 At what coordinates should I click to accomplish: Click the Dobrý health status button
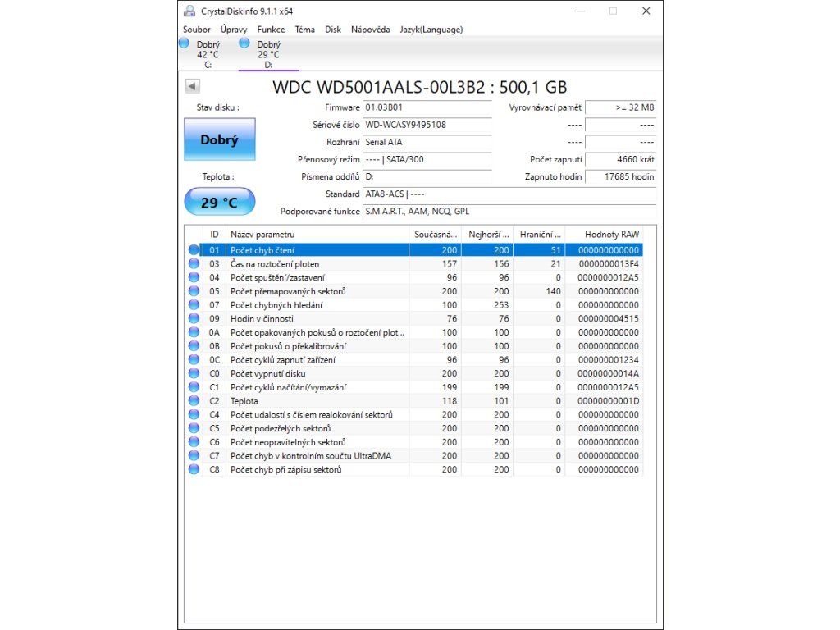(219, 139)
